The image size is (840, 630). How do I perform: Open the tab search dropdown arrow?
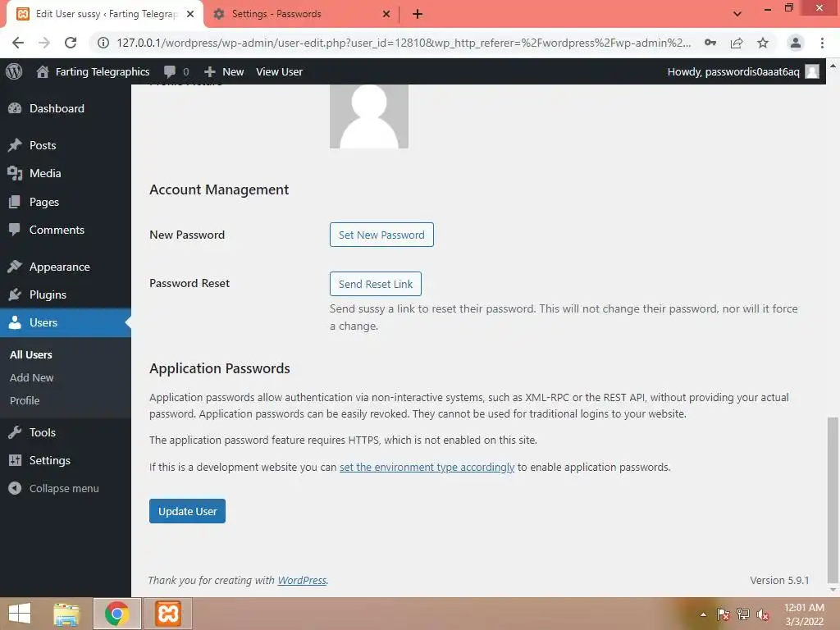(x=737, y=14)
